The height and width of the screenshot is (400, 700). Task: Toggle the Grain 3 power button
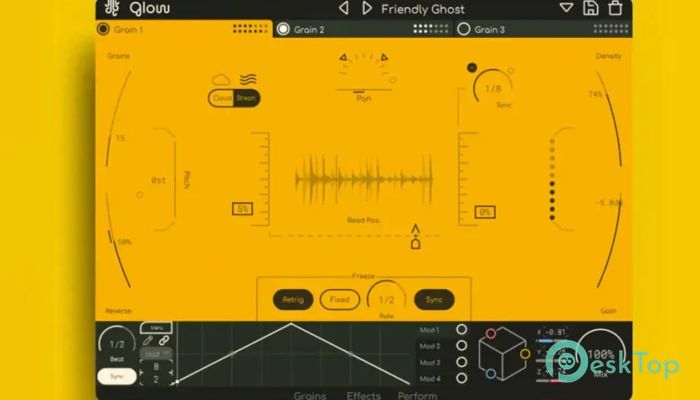[x=463, y=30]
